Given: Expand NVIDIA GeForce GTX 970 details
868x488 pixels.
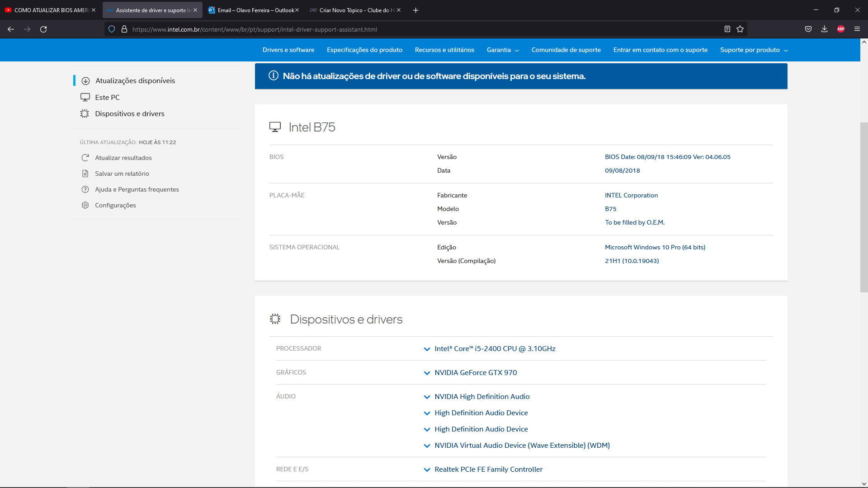Looking at the screenshot, I should coord(471,373).
